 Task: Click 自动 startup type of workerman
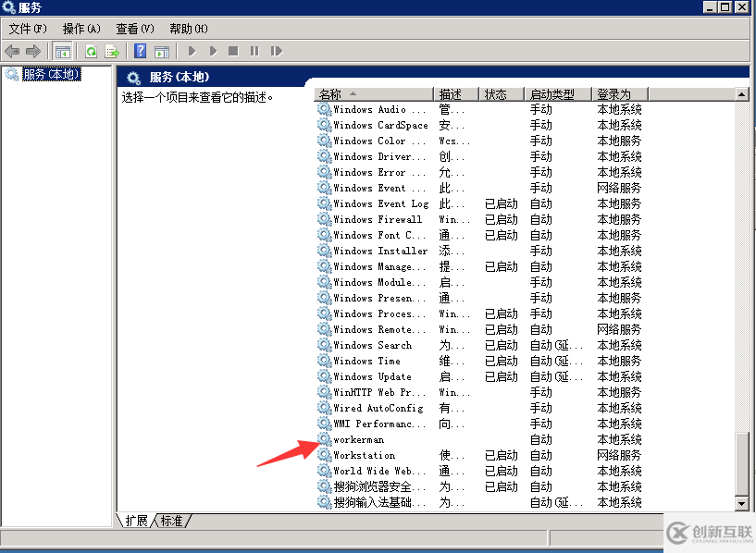click(x=541, y=440)
